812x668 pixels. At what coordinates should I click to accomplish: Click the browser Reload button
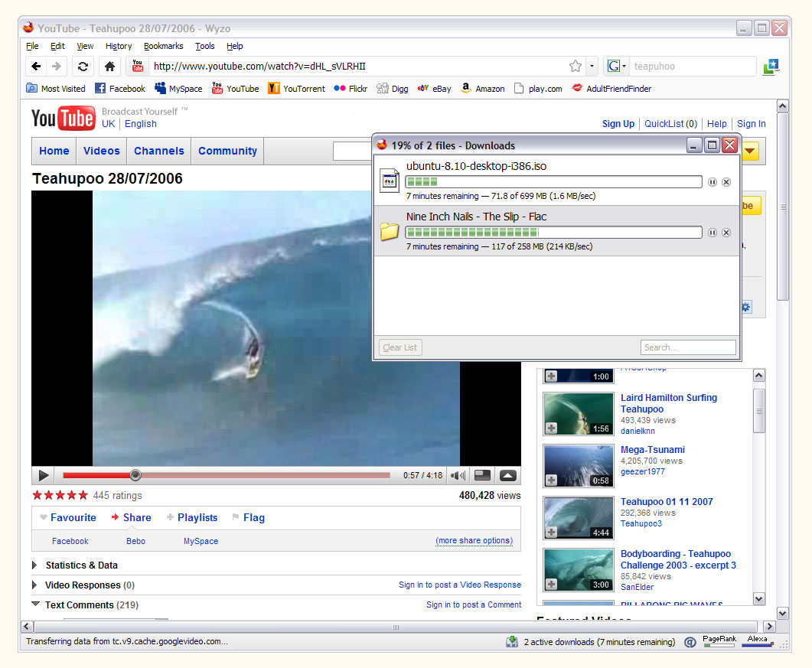click(83, 67)
